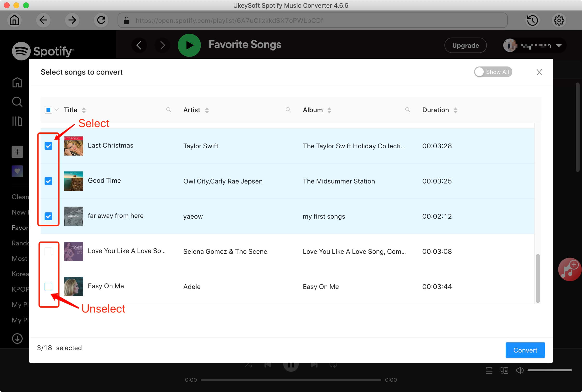582x392 pixels.
Task: Click the history clock icon in toolbar
Action: pos(532,20)
